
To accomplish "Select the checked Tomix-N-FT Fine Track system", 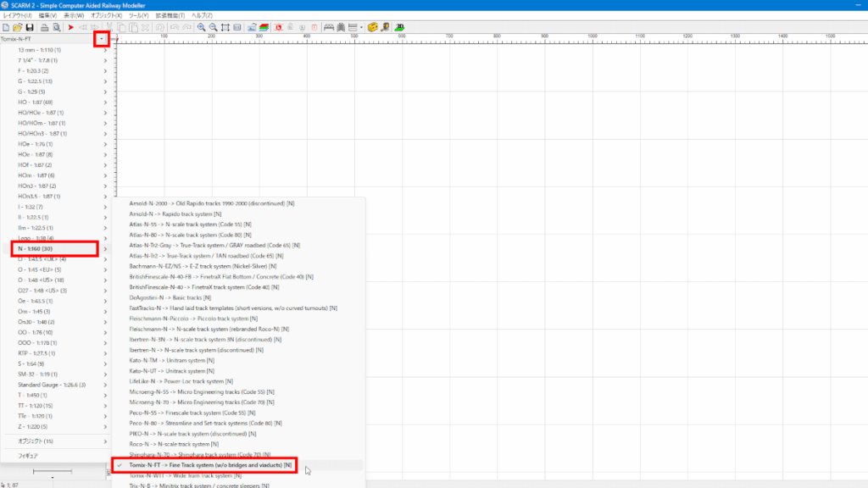I will [210, 465].
